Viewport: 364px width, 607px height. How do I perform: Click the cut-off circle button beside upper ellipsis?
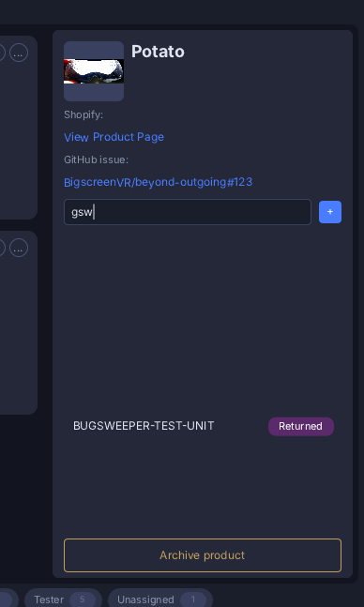2,53
